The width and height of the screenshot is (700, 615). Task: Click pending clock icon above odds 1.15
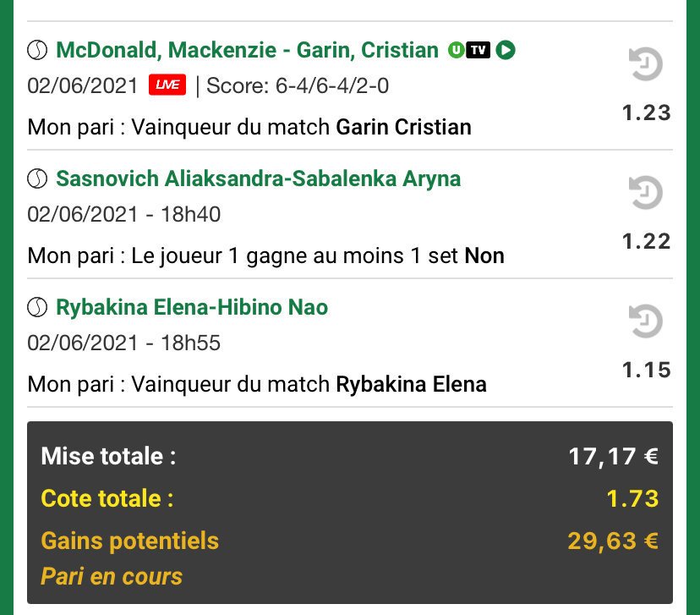(x=646, y=322)
